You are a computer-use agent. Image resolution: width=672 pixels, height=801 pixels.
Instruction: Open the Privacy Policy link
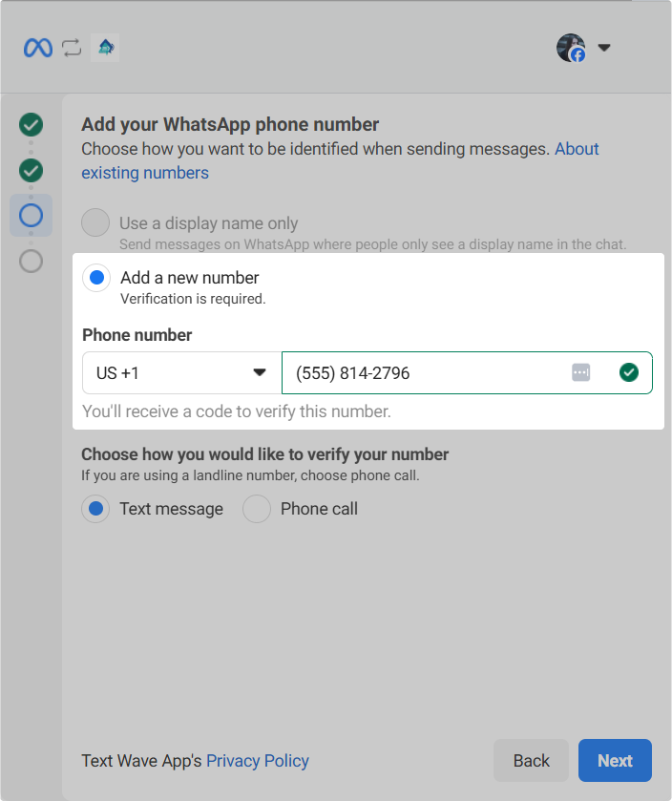[x=258, y=761]
